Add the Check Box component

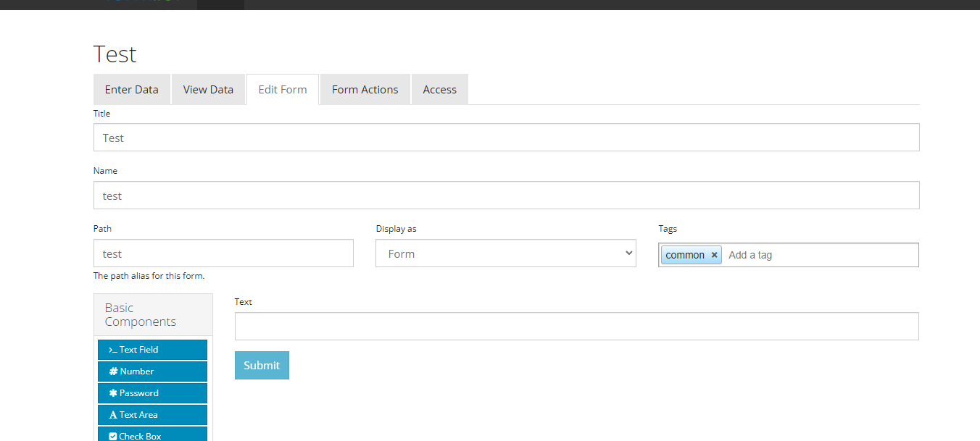click(152, 434)
